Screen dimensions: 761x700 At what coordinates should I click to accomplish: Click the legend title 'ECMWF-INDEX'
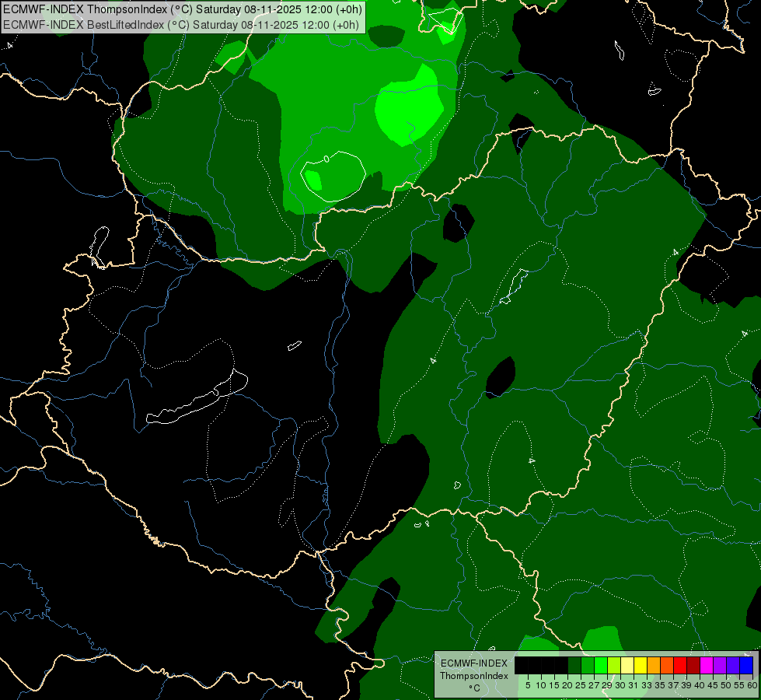(474, 663)
